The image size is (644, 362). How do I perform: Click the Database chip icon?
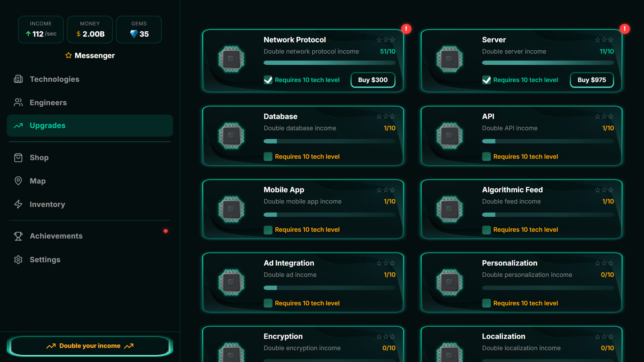click(x=231, y=136)
